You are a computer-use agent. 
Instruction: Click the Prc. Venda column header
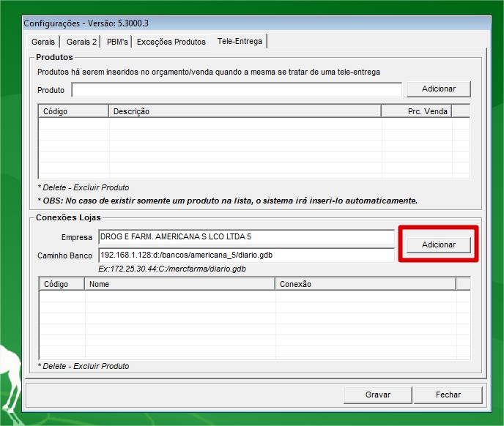(416, 111)
